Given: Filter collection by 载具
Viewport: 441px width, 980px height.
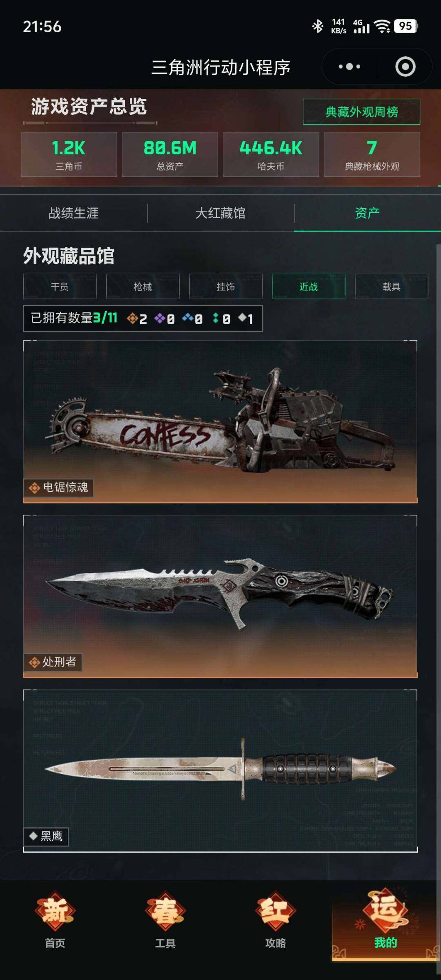Looking at the screenshot, I should [x=391, y=287].
